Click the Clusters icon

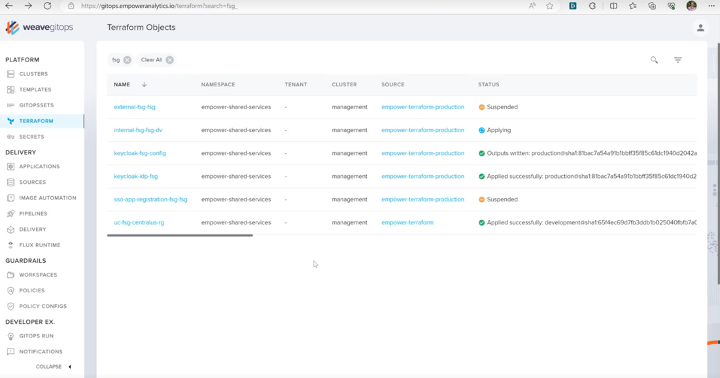[x=11, y=74]
